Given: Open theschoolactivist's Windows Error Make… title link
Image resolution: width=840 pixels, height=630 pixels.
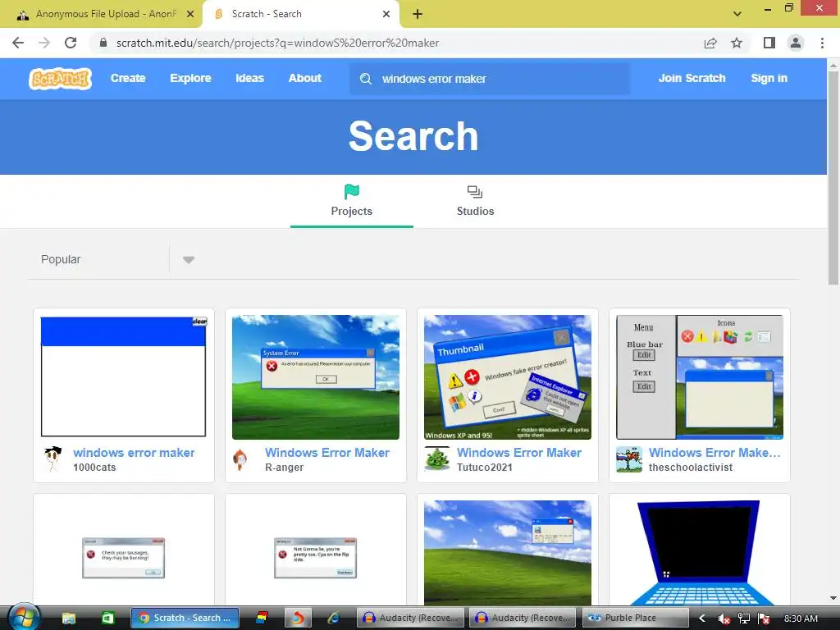Looking at the screenshot, I should [714, 453].
